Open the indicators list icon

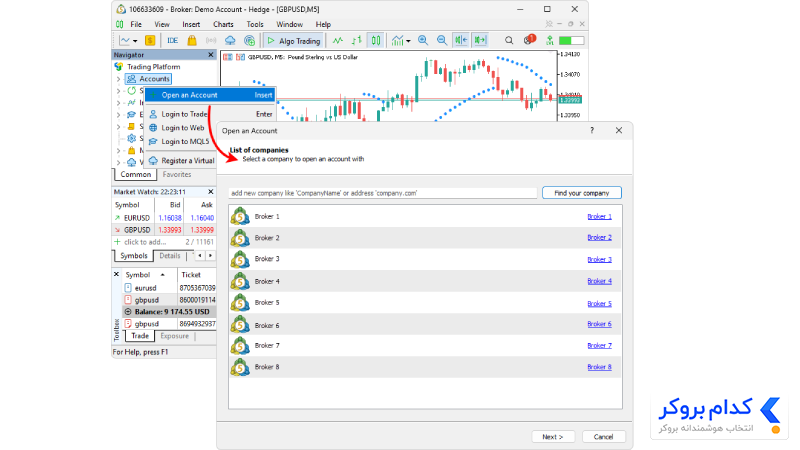point(397,40)
